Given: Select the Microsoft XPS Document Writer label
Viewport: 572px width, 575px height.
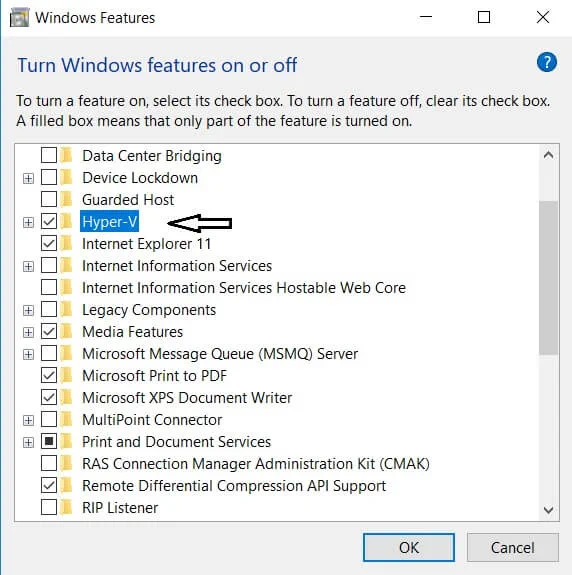Looking at the screenshot, I should [187, 398].
